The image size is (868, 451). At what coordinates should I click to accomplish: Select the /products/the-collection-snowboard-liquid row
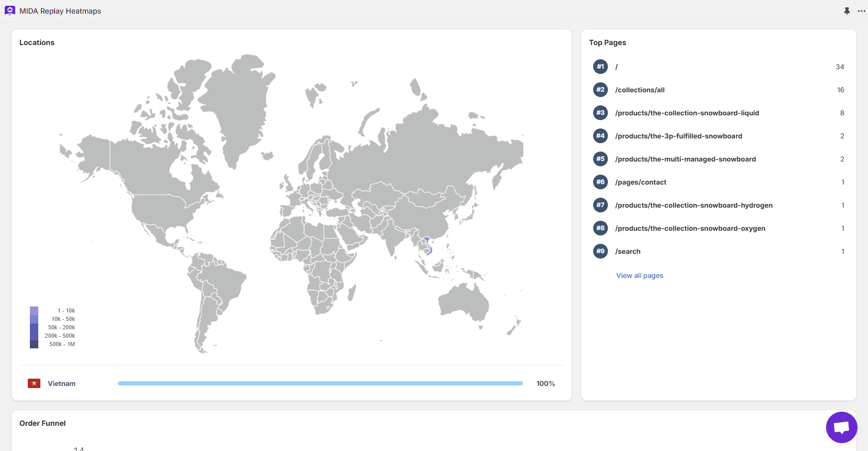687,113
